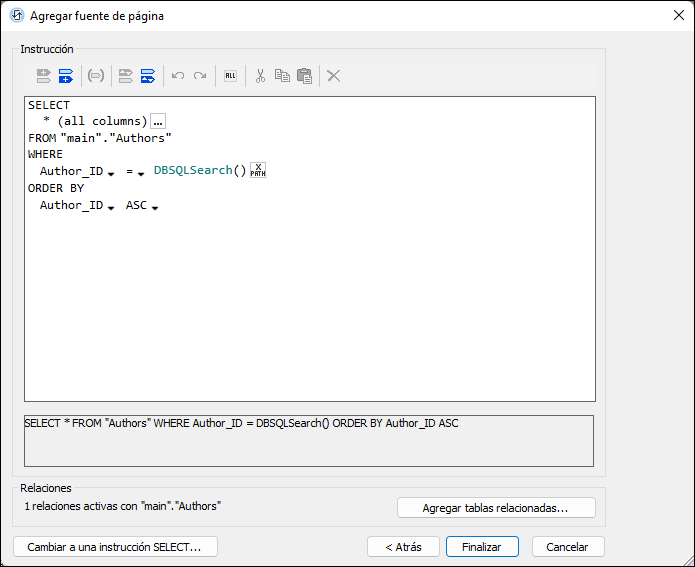Click the generated SQL statement text box
Viewport: 695px width, 567px height.
[308, 440]
